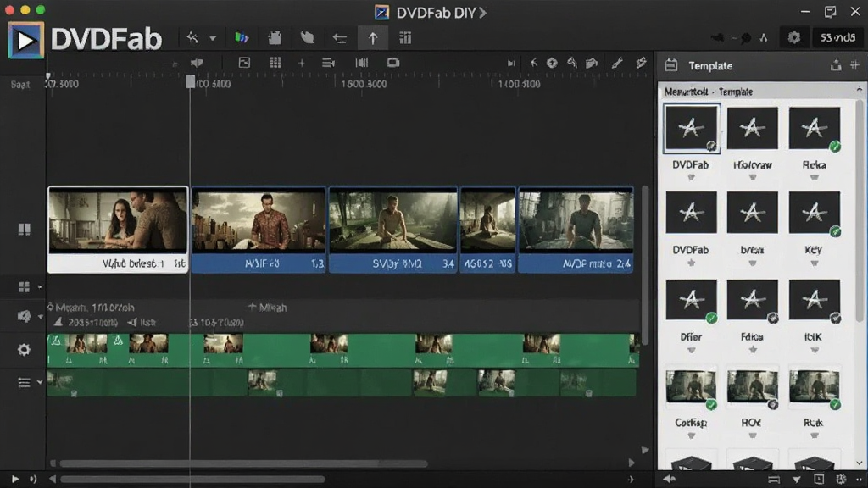Select the first DVDFab template thumbnail
The image size is (868, 488).
[691, 129]
